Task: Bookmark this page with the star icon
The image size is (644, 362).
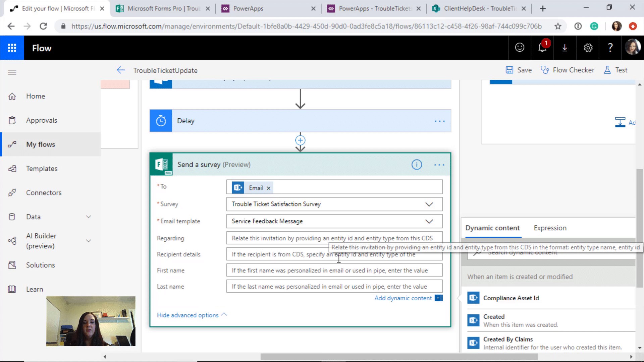Action: click(558, 26)
